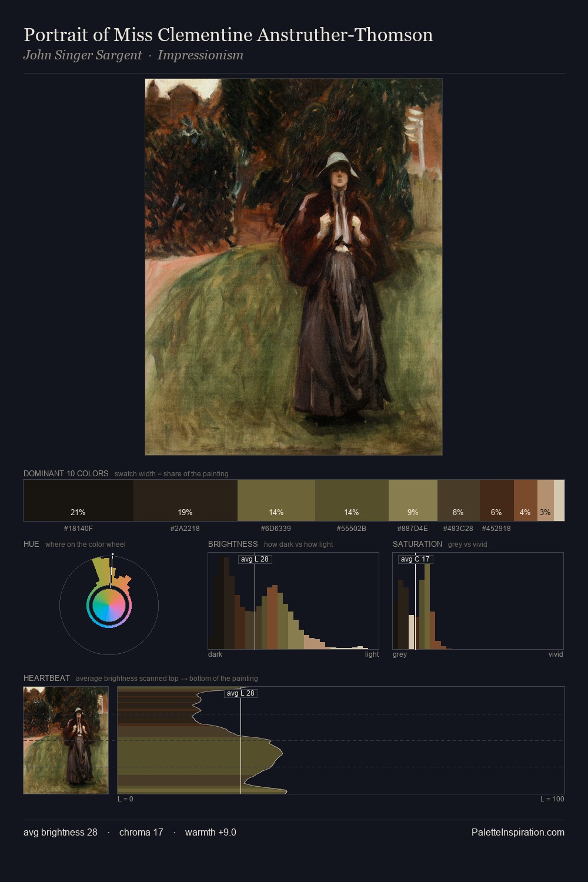The image size is (588, 882).
Task: Select the #452918 swatch showing 6%
Action: click(497, 500)
